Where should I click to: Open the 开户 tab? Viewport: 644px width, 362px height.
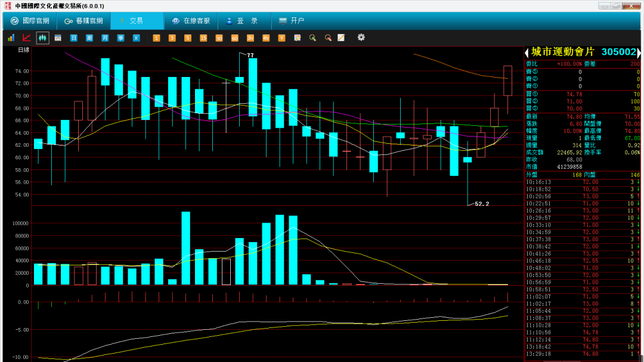(292, 20)
